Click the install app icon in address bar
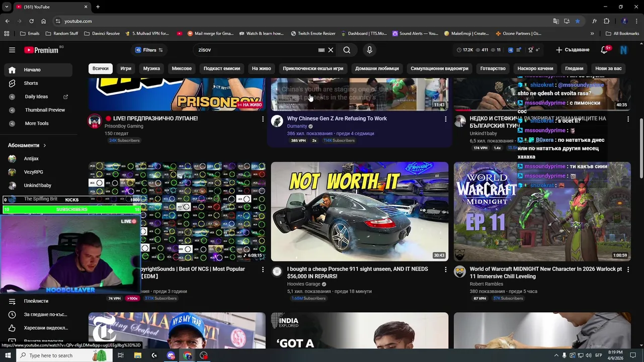The height and width of the screenshot is (362, 644). pos(567,21)
